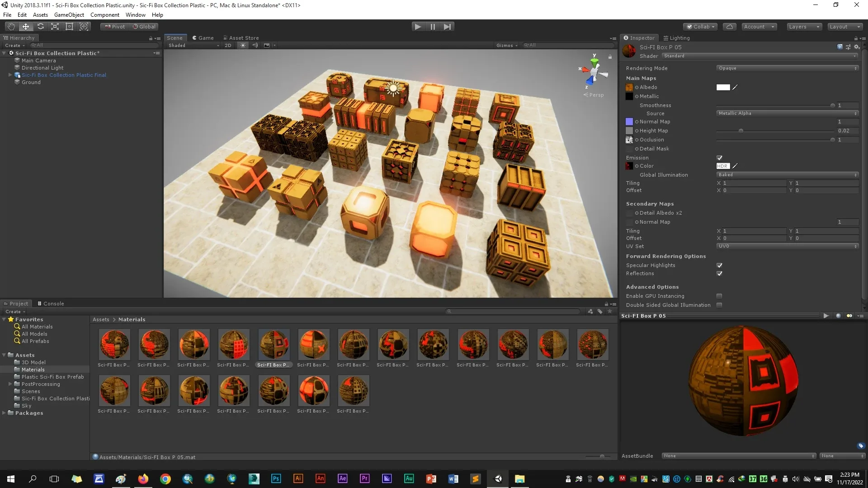Open the Layers dropdown
Screen dimensions: 868x488
click(804, 27)
